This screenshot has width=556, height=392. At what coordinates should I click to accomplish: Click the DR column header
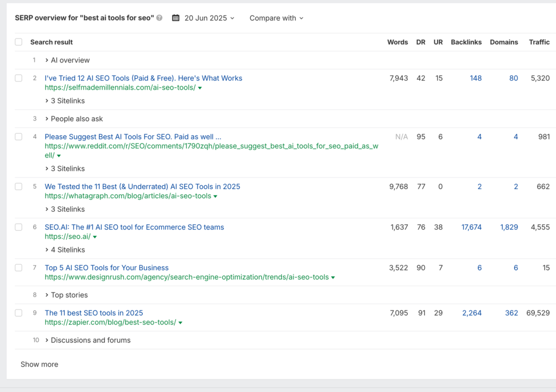point(421,42)
